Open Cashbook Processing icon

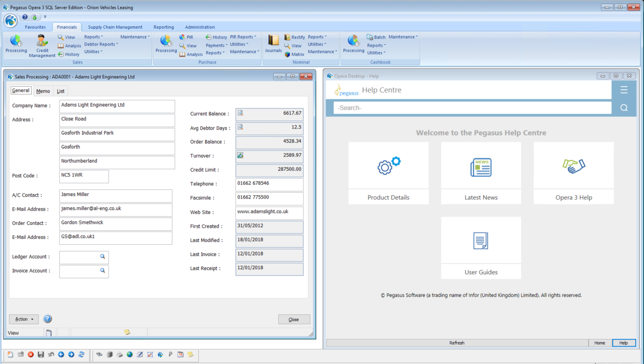pos(353,44)
